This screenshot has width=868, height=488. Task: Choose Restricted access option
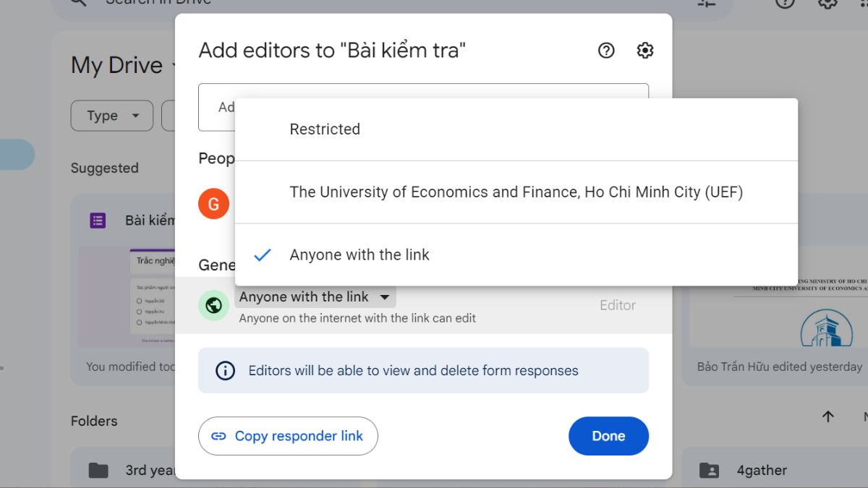point(325,129)
